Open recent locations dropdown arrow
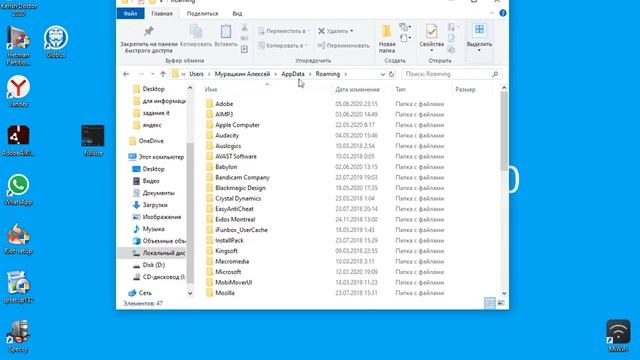 point(152,74)
